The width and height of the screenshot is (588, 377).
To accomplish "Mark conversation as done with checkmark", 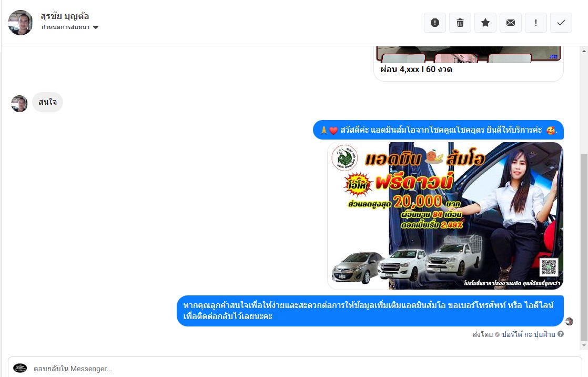I will coord(561,23).
